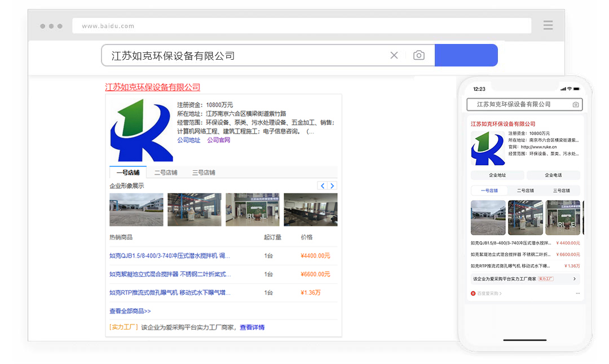Tap the red company title on the phone
This screenshot has width=609, height=364.
[x=503, y=124]
